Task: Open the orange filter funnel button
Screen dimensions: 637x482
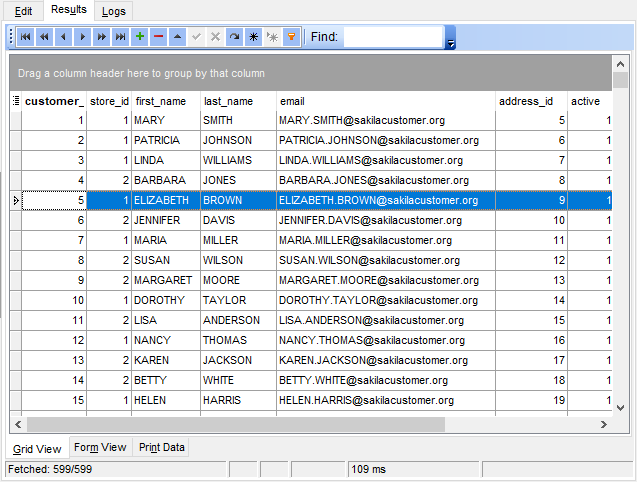Action: coord(291,37)
